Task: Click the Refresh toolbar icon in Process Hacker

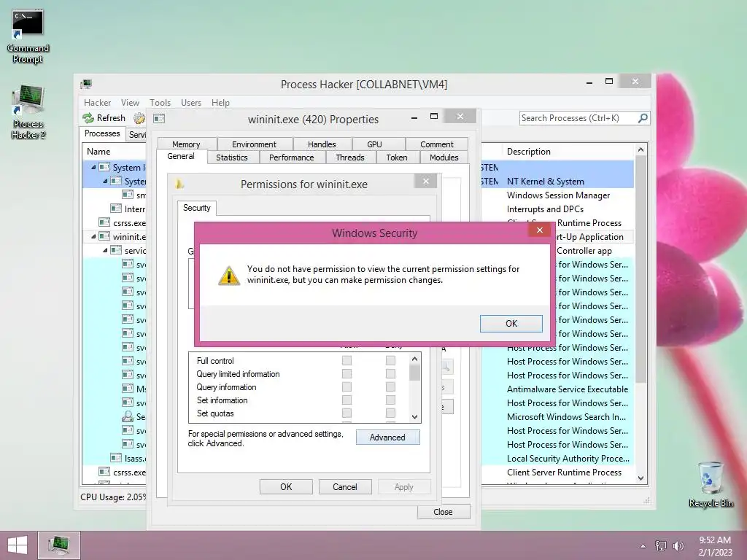Action: (88, 117)
